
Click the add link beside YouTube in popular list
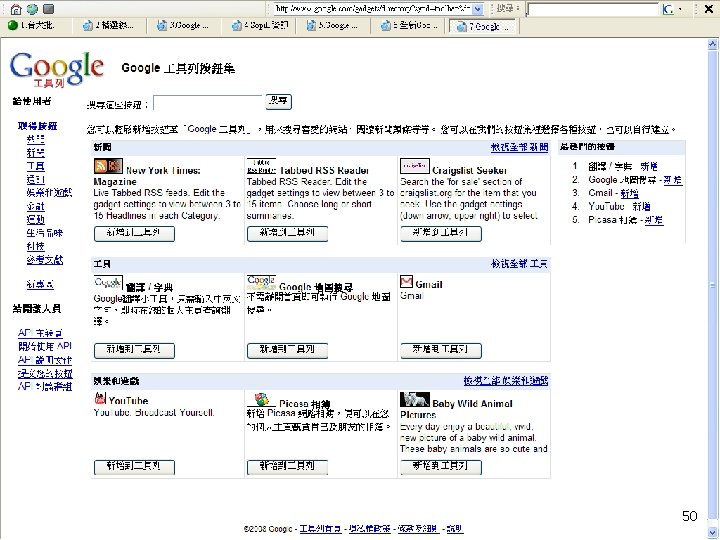[641, 207]
